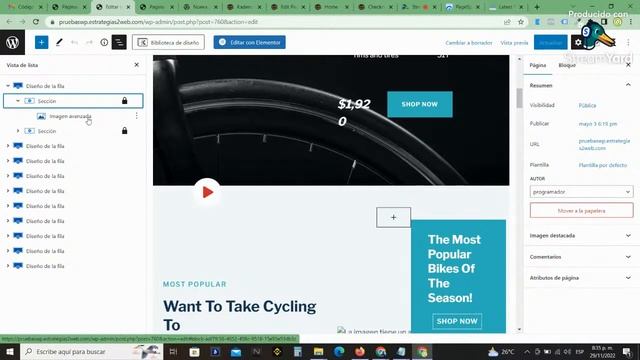This screenshot has width=640, height=360.
Task: Collapse the selected Sección item
Action: (x=18, y=101)
